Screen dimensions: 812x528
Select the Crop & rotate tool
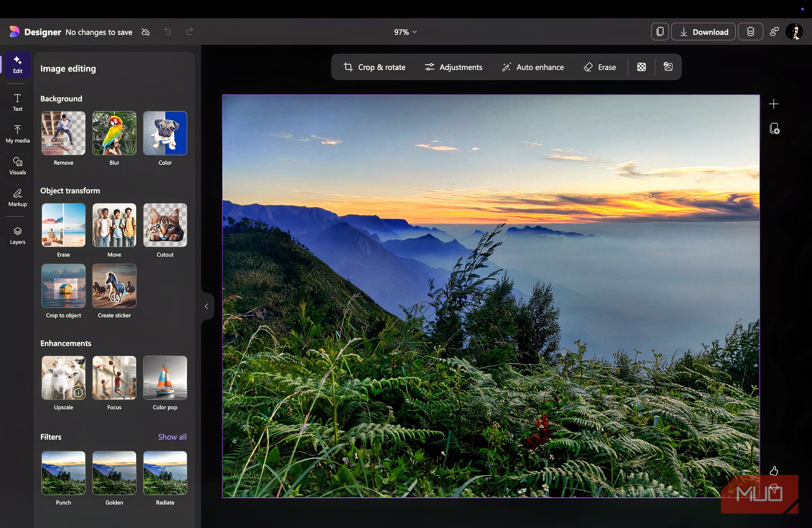coord(374,67)
